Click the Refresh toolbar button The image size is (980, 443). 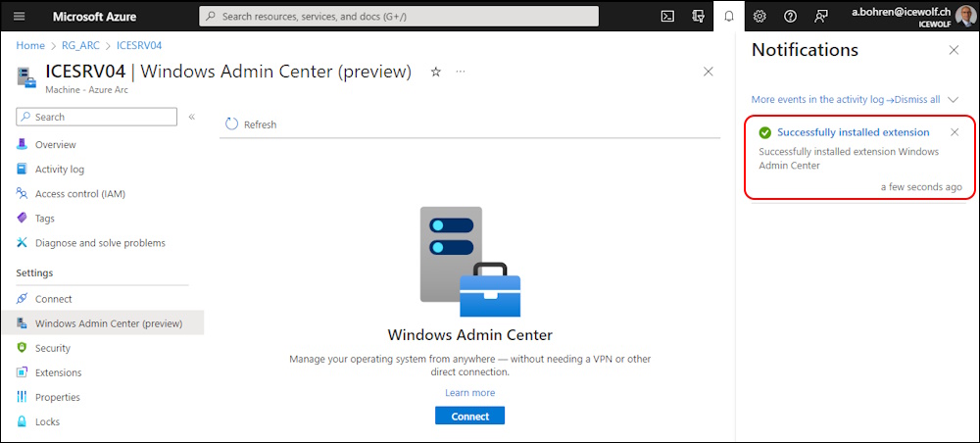(x=251, y=124)
